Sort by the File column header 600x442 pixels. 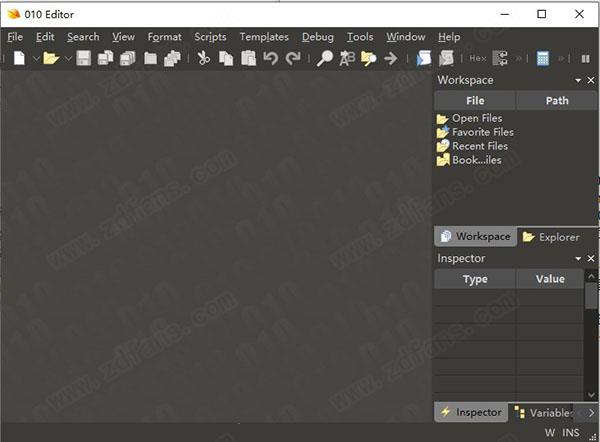pos(475,101)
